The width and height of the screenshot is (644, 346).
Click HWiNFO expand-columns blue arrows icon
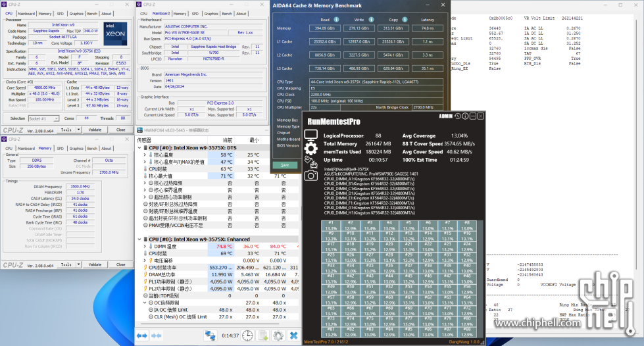point(142,335)
